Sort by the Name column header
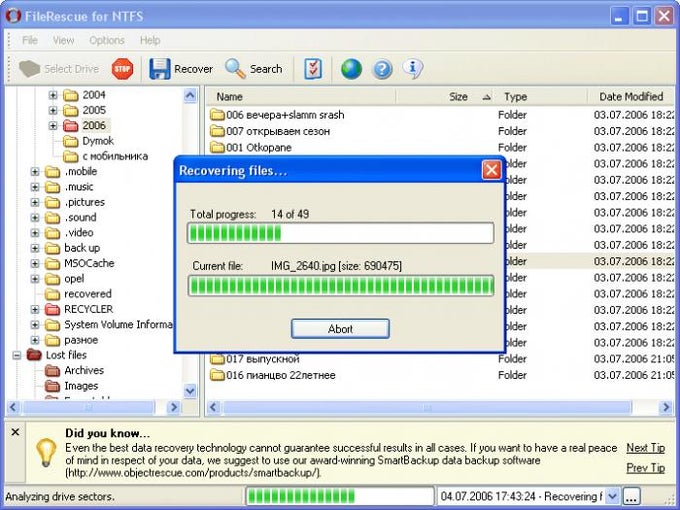This screenshot has height=510, width=680. [x=301, y=97]
